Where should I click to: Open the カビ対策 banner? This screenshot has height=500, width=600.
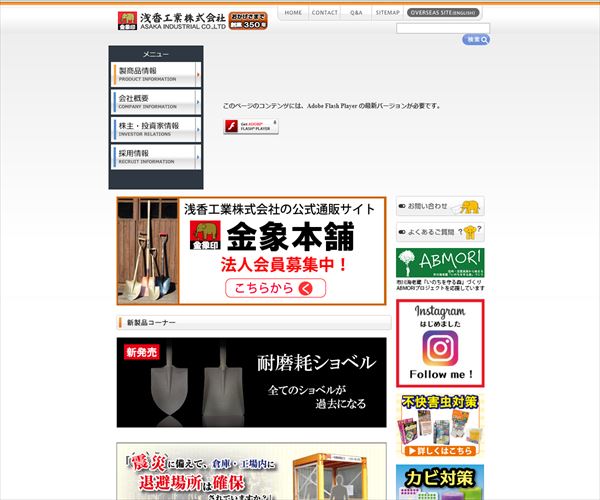click(x=440, y=482)
